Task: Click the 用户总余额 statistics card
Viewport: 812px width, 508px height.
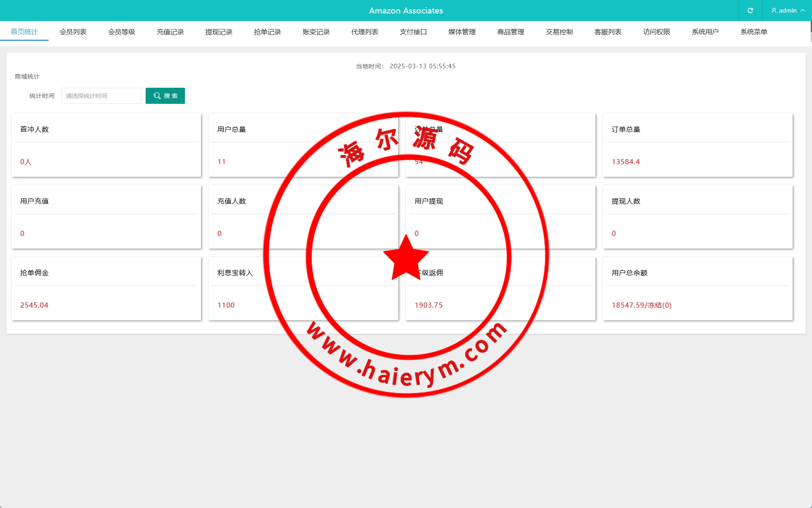Action: tap(698, 288)
